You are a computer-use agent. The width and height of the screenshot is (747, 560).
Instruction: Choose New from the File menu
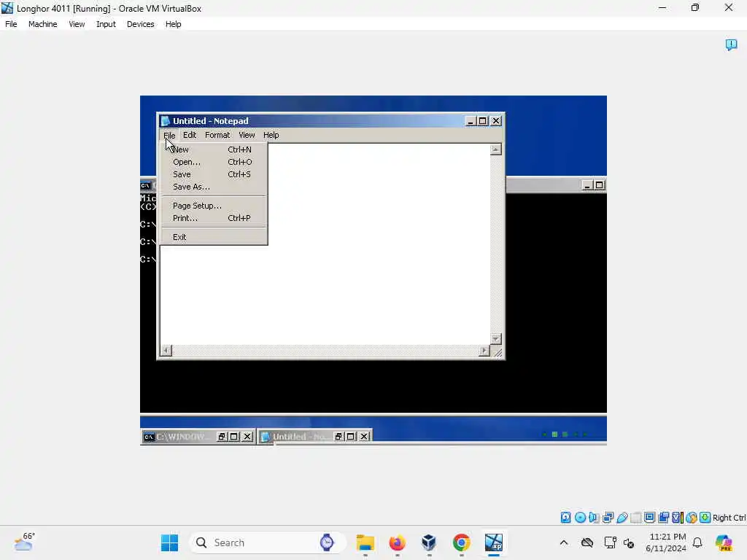pos(214,149)
